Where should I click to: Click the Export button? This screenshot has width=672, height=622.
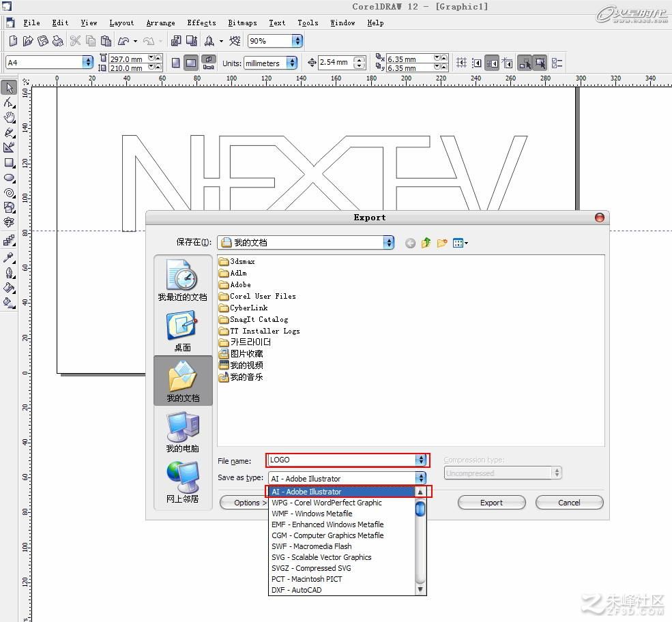point(491,503)
